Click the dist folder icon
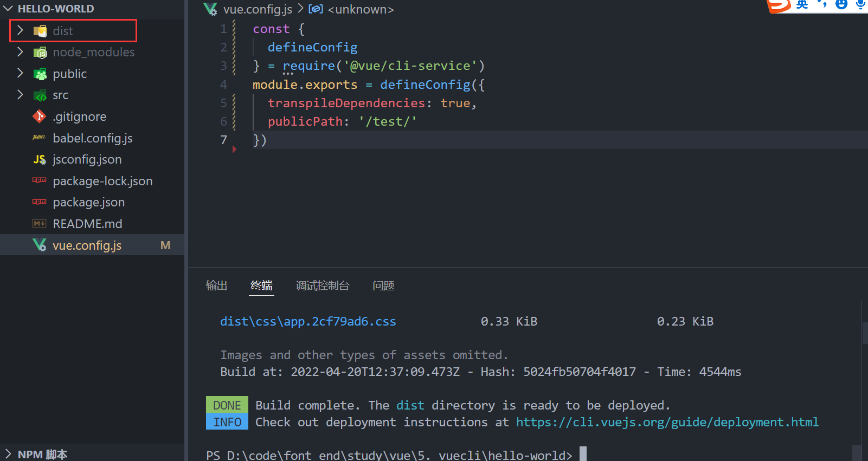This screenshot has height=461, width=868. [40, 31]
